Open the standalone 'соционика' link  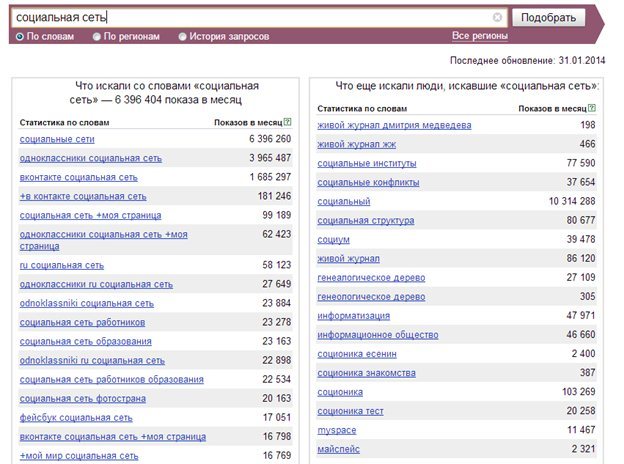tap(340, 393)
